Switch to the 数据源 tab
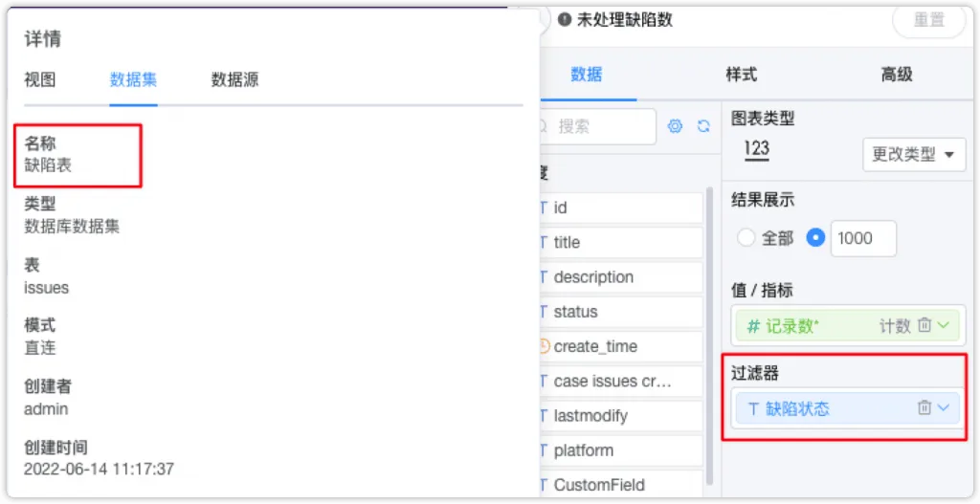 (x=234, y=80)
